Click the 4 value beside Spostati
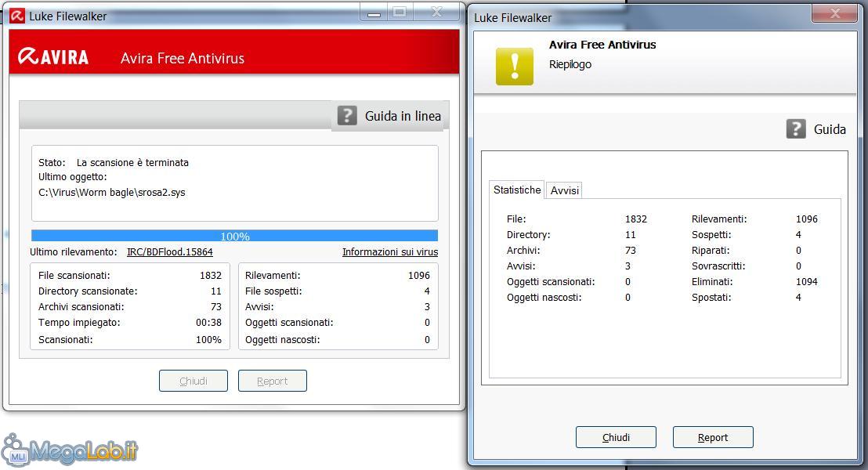 point(798,298)
